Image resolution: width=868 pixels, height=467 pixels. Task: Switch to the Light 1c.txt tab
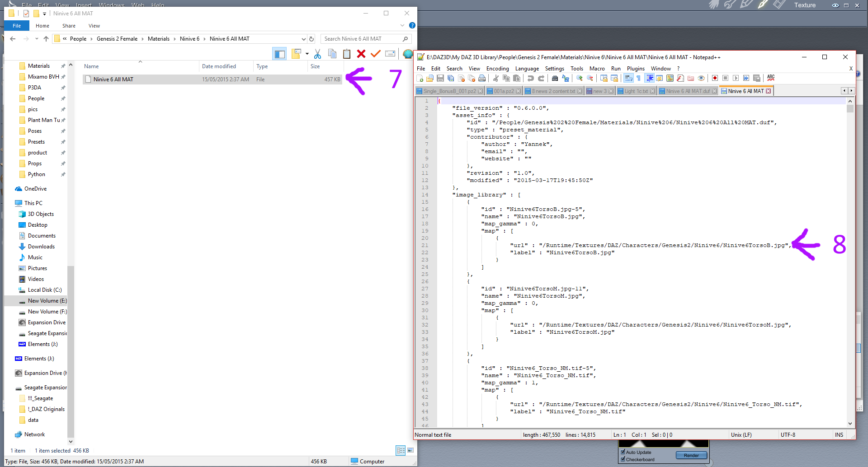tap(636, 91)
